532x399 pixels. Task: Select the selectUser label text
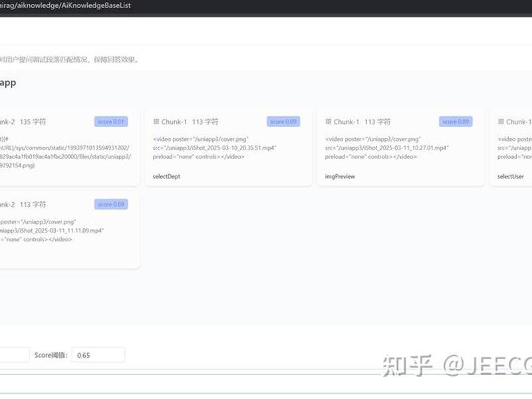click(510, 176)
